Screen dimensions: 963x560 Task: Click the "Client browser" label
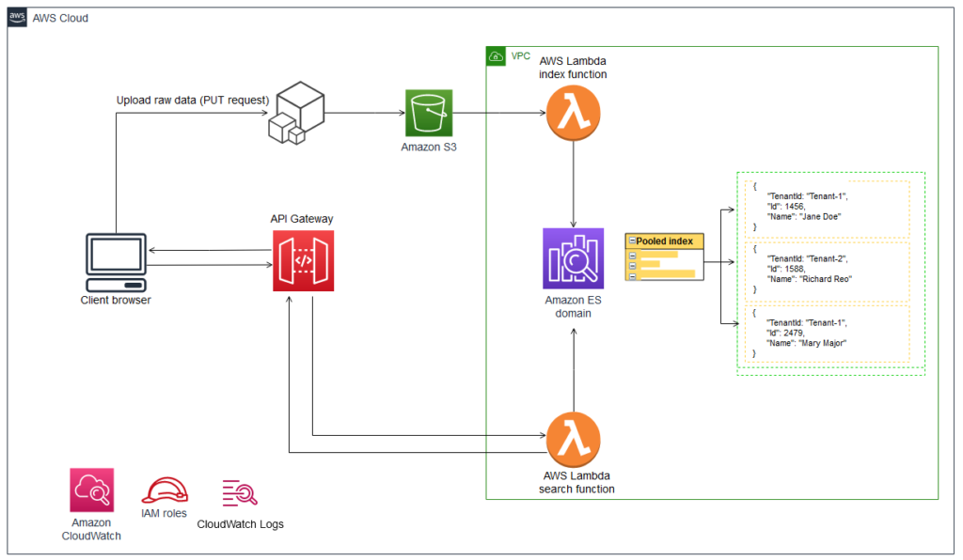point(116,300)
